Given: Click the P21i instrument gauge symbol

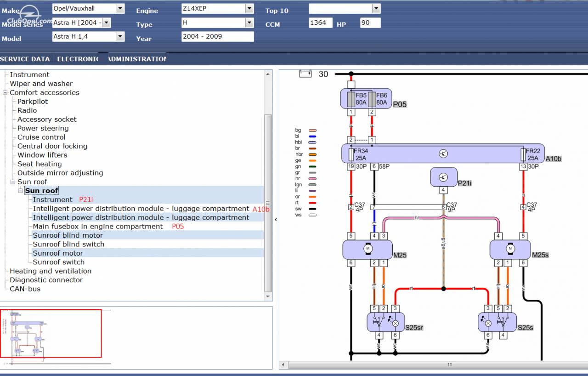Looking at the screenshot, I should [x=443, y=177].
